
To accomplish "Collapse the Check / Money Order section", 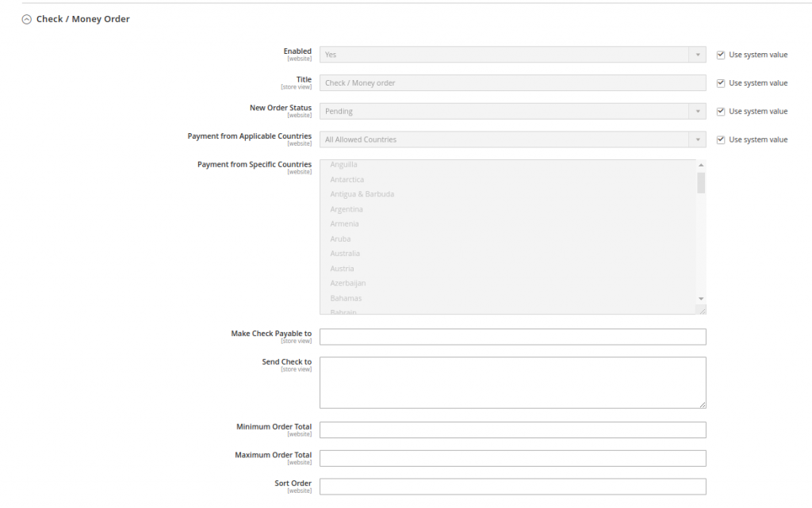I will [x=27, y=19].
